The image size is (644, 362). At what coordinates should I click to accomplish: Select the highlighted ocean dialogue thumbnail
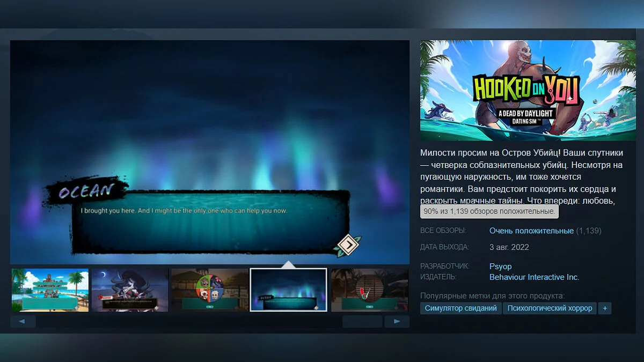[x=289, y=290]
